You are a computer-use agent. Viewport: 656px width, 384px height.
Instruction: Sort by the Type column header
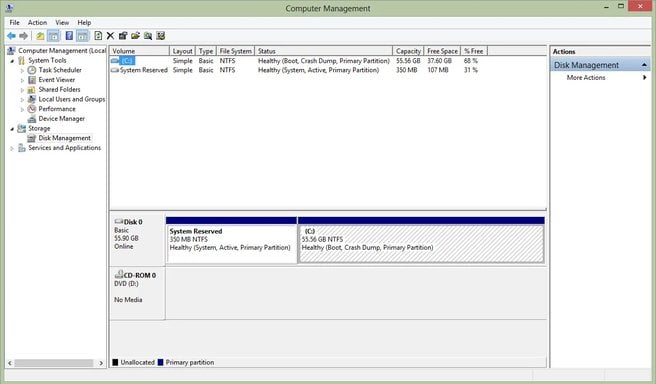[x=205, y=51]
